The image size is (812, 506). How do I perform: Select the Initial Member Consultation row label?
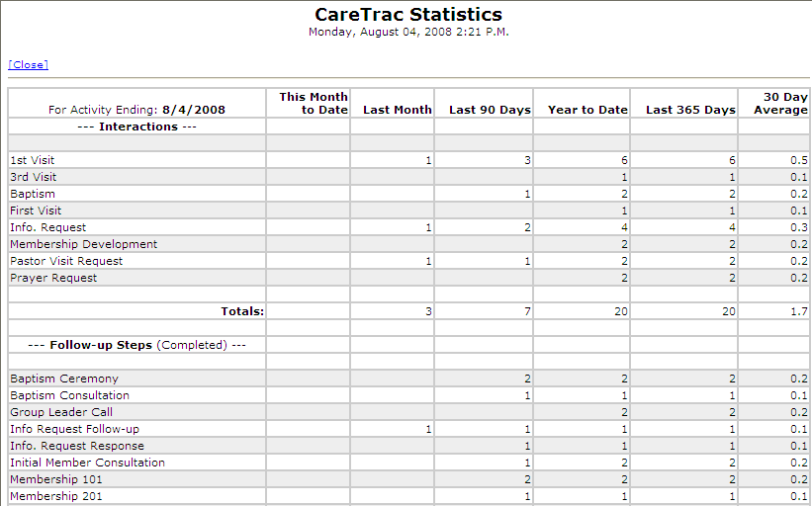(87, 463)
